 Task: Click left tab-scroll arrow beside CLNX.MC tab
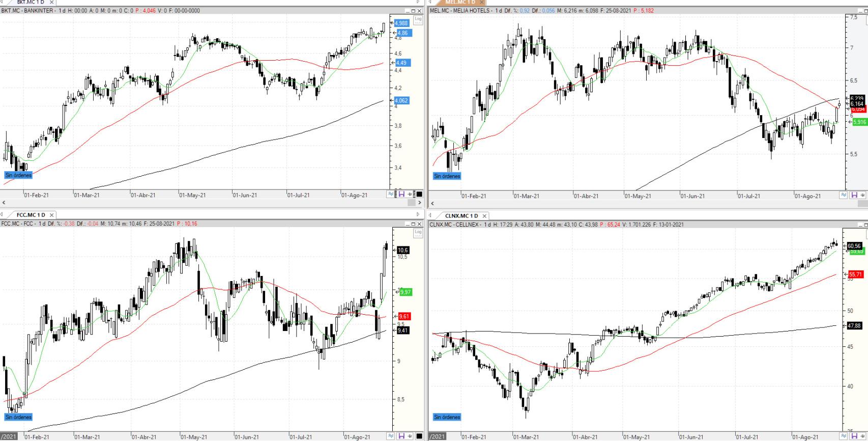[x=430, y=215]
